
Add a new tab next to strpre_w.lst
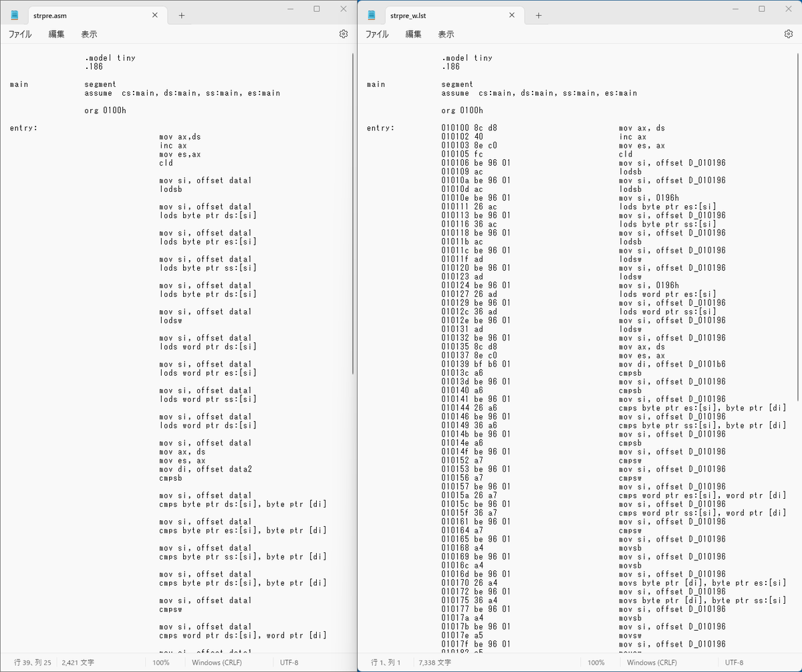(538, 15)
